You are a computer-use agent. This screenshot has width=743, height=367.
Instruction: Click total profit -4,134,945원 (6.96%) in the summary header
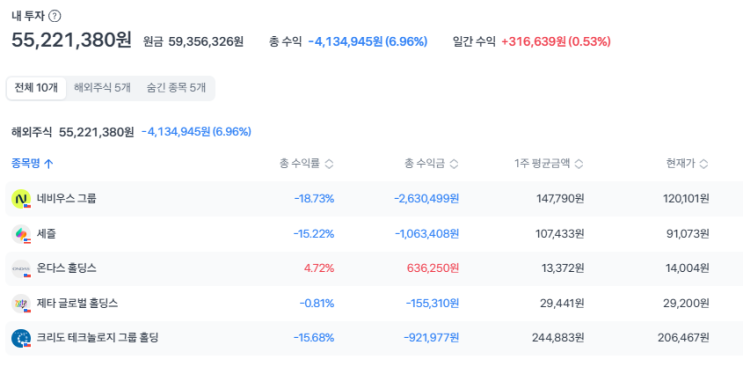pos(368,42)
